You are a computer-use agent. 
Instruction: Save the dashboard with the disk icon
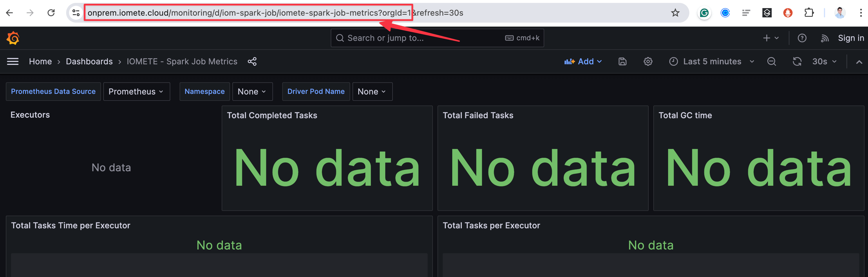[x=622, y=62]
